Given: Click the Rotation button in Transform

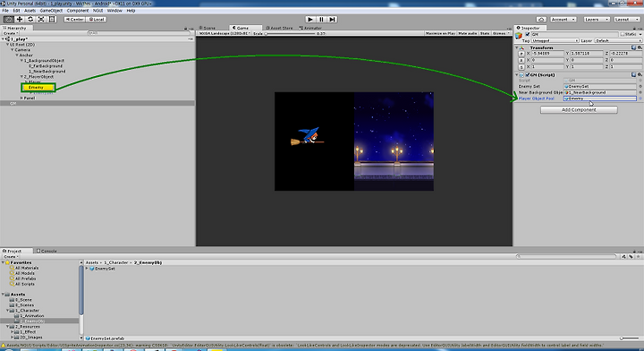Looking at the screenshot, I should point(521,60).
